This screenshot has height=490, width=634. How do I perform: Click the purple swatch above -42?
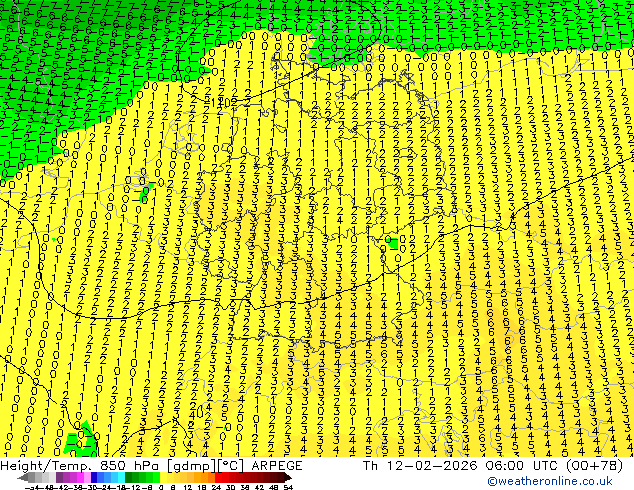(59, 477)
